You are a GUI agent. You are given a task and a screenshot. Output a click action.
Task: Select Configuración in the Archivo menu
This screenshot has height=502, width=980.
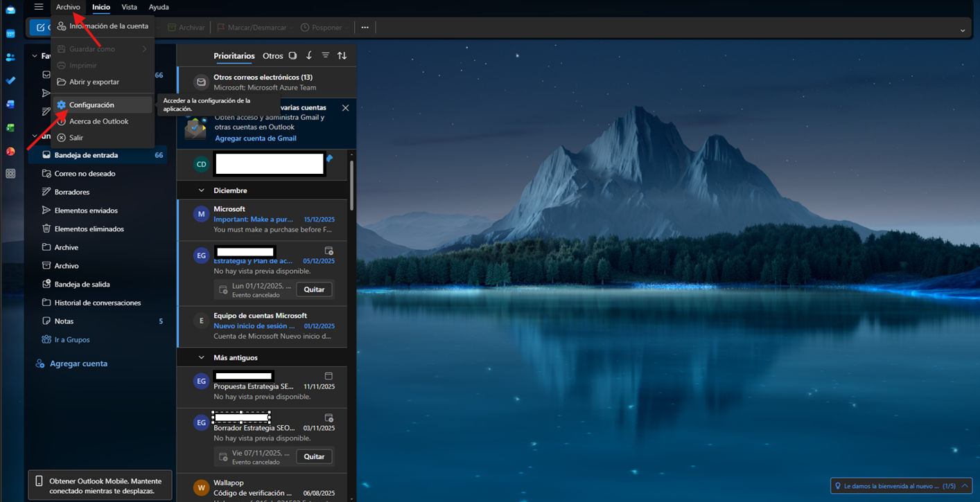91,105
